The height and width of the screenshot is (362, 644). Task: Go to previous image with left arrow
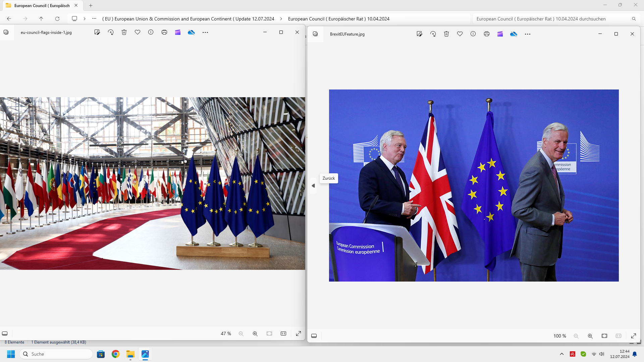[x=313, y=186]
